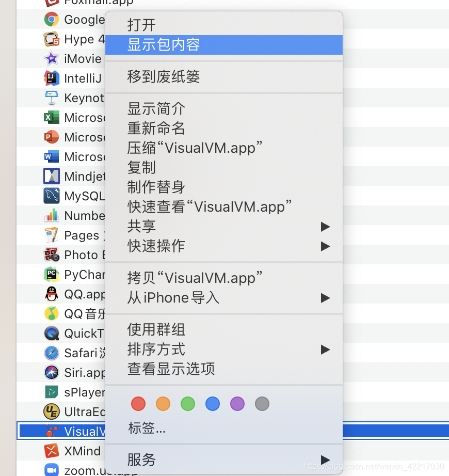
Task: Expand the 排序方式 submenu
Action: (x=224, y=350)
